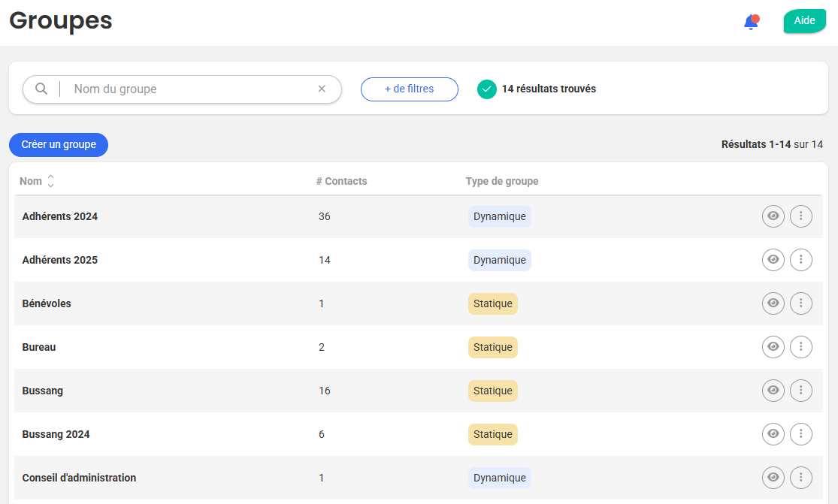Image resolution: width=838 pixels, height=504 pixels.
Task: Open the Bussang group name
Action: [43, 391]
